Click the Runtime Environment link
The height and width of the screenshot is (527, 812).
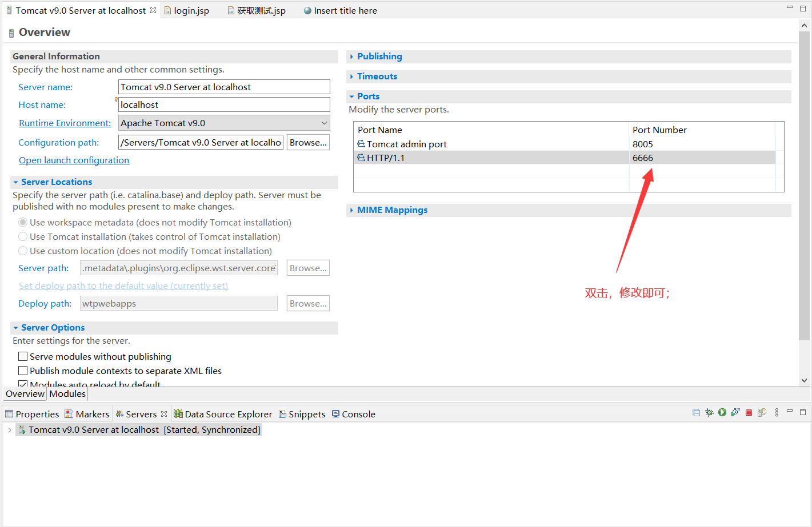tap(65, 123)
